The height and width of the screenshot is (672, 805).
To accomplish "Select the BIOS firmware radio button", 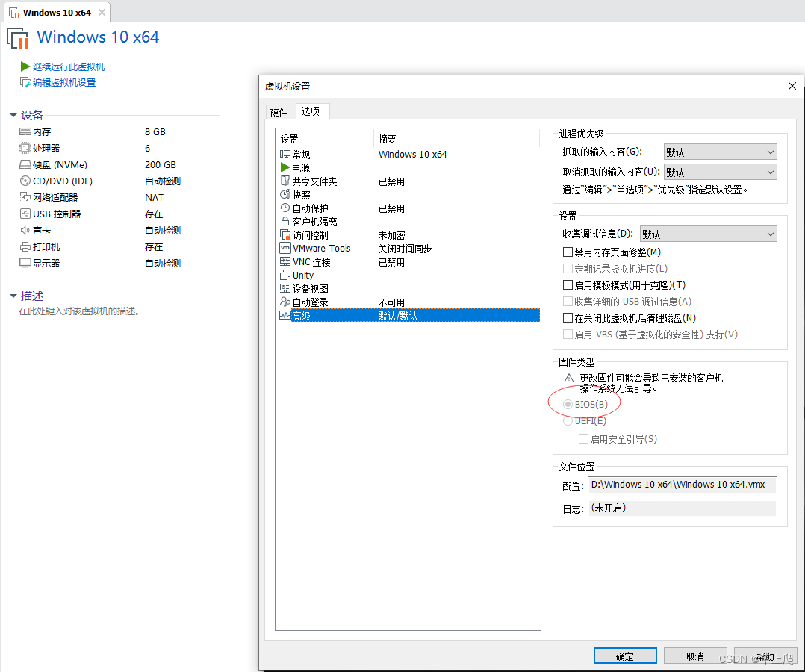I will coord(568,403).
